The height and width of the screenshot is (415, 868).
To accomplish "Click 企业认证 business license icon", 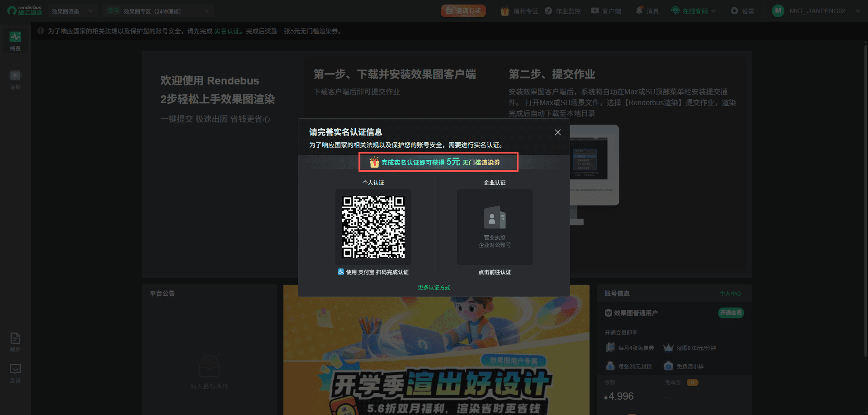I will [495, 218].
